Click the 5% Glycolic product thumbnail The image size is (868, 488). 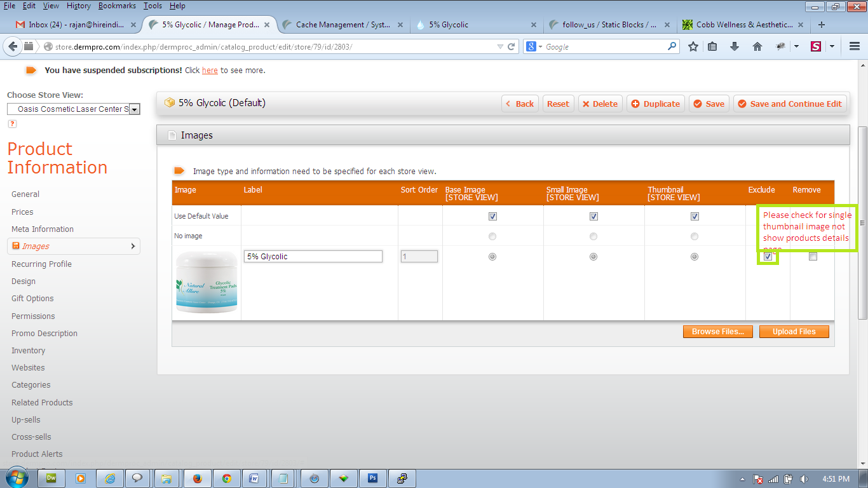coord(207,283)
